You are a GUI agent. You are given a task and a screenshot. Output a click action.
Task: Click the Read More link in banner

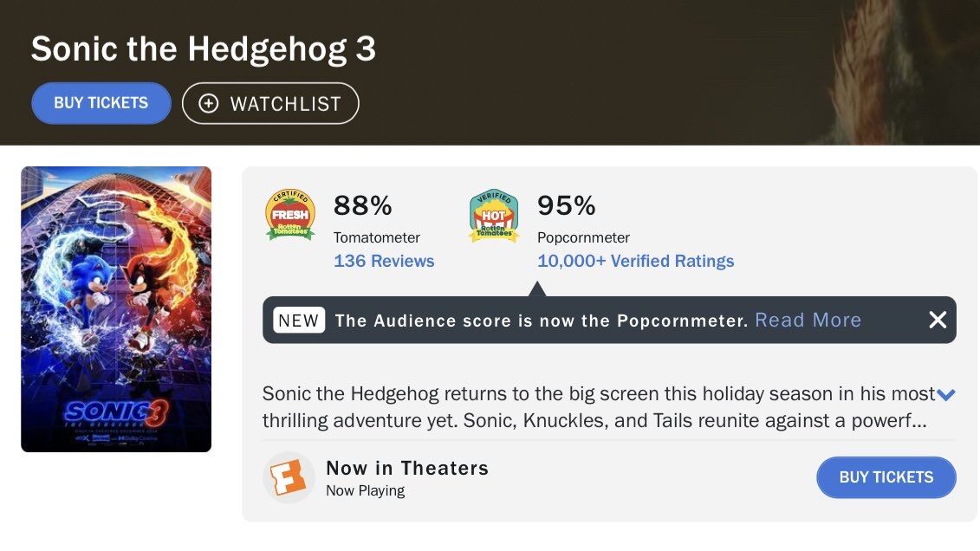point(808,321)
